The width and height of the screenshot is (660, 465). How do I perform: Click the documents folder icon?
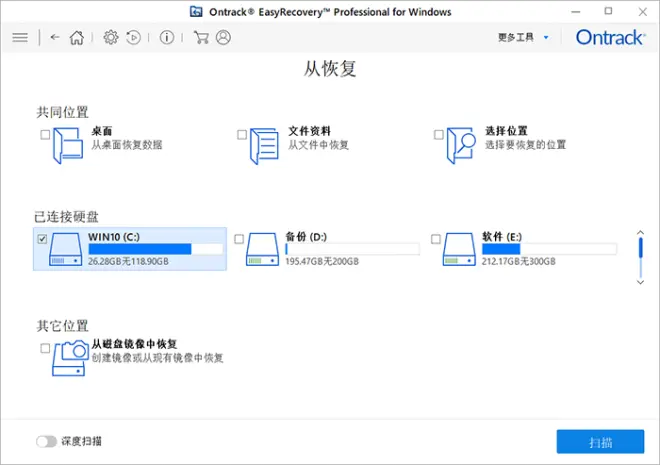click(x=264, y=146)
